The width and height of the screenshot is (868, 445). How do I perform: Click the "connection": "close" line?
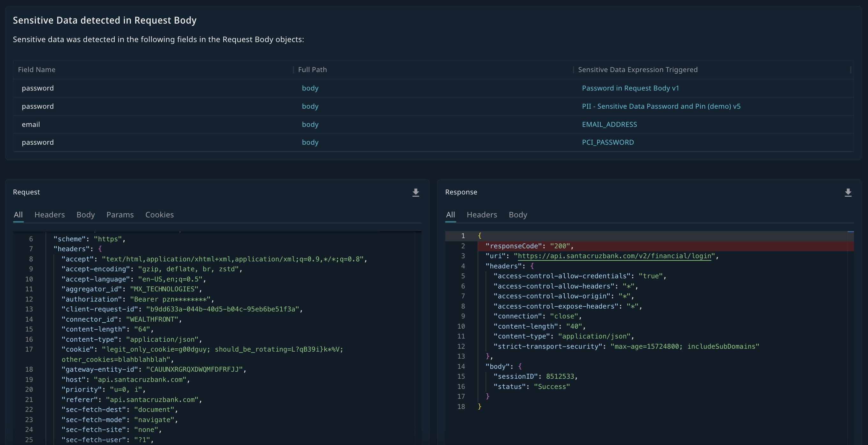tap(538, 316)
